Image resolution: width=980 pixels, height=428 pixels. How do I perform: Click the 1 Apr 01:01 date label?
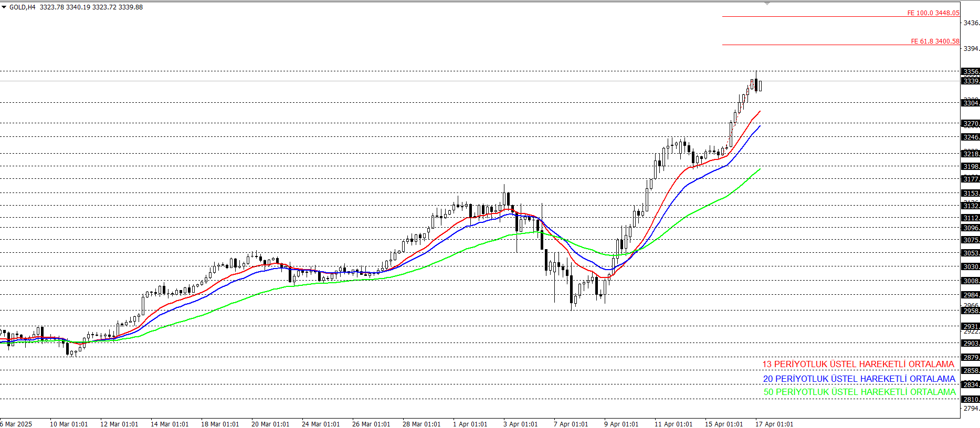point(470,424)
